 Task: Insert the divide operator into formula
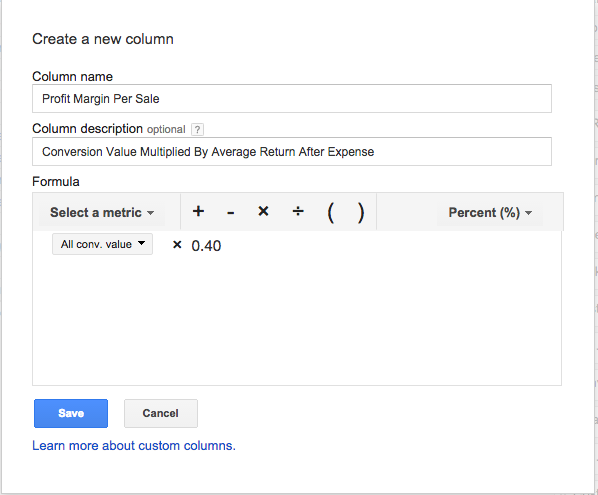[298, 211]
